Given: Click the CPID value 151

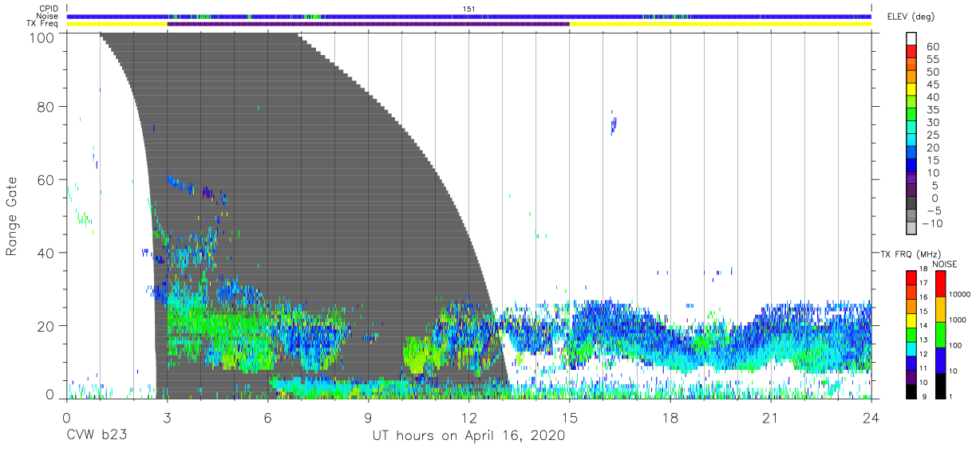Looking at the screenshot, I should [x=469, y=9].
